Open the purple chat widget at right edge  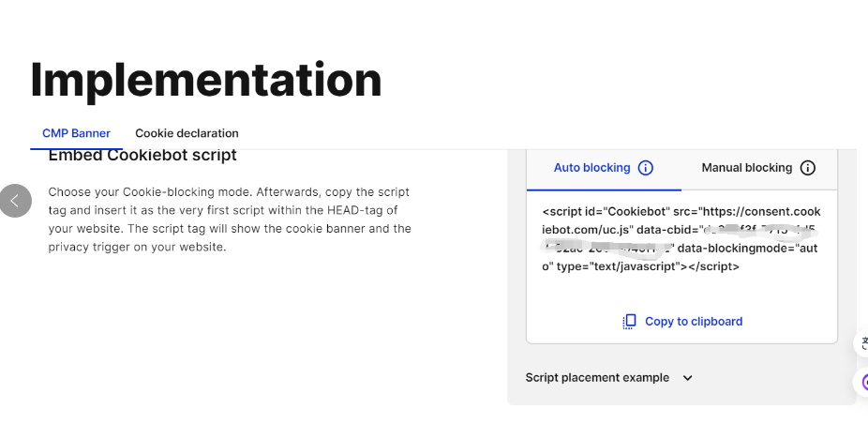861,382
